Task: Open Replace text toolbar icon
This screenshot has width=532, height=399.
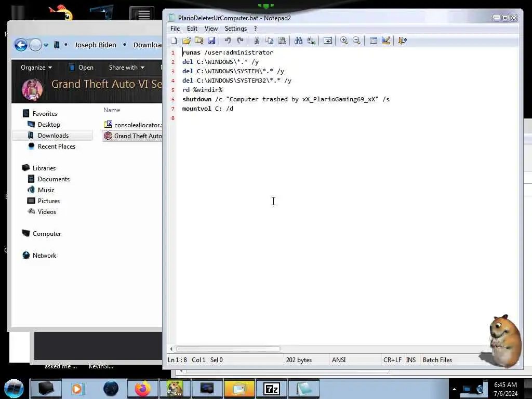Action: pyautogui.click(x=311, y=41)
